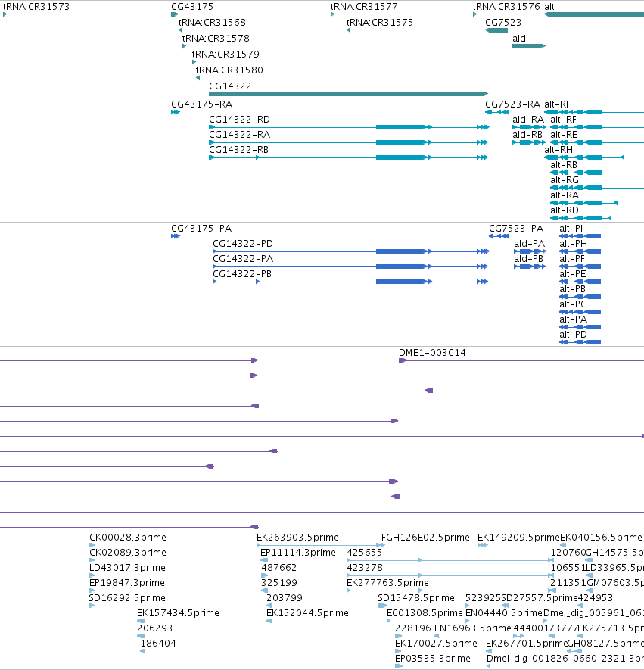Viewport: 644px width, 670px height.
Task: Select the tRNA:CR31577 gene label
Action: pyautogui.click(x=364, y=6)
